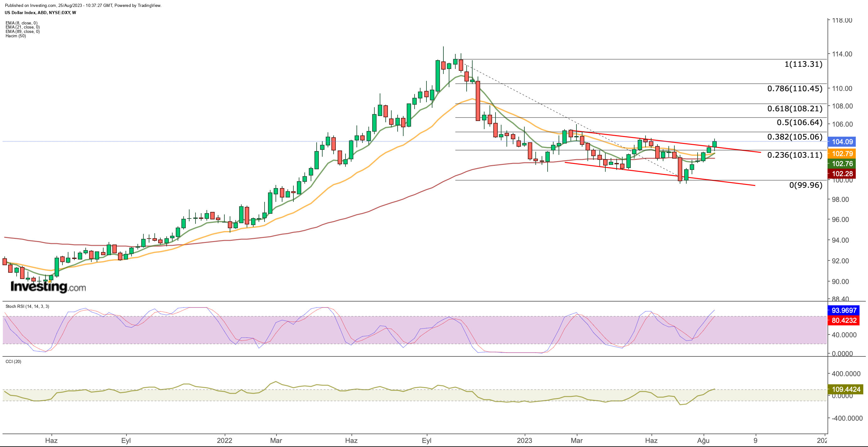Click the 118.00 price axis label
868x447 pixels.
click(842, 20)
